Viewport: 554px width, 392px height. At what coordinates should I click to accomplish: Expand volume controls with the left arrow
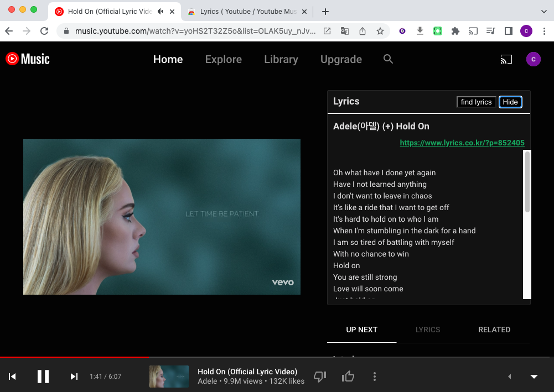click(x=509, y=377)
